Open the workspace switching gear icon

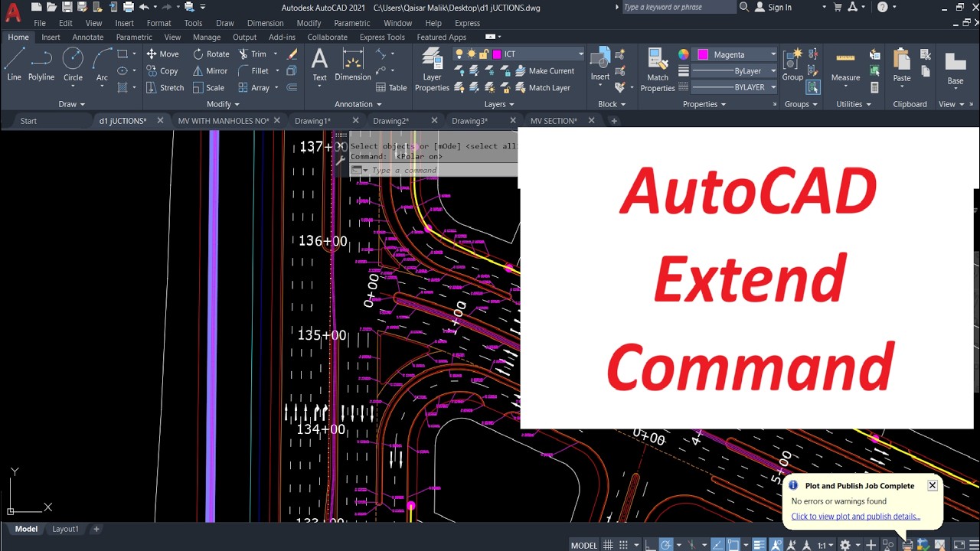point(845,545)
